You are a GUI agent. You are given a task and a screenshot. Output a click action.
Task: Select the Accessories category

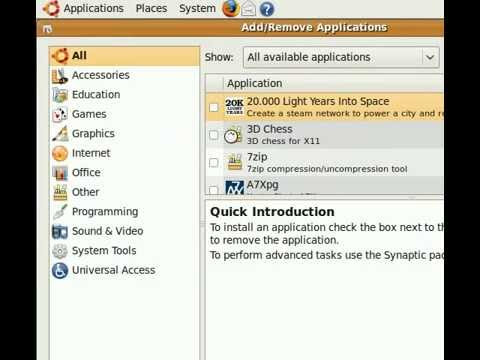point(124,75)
